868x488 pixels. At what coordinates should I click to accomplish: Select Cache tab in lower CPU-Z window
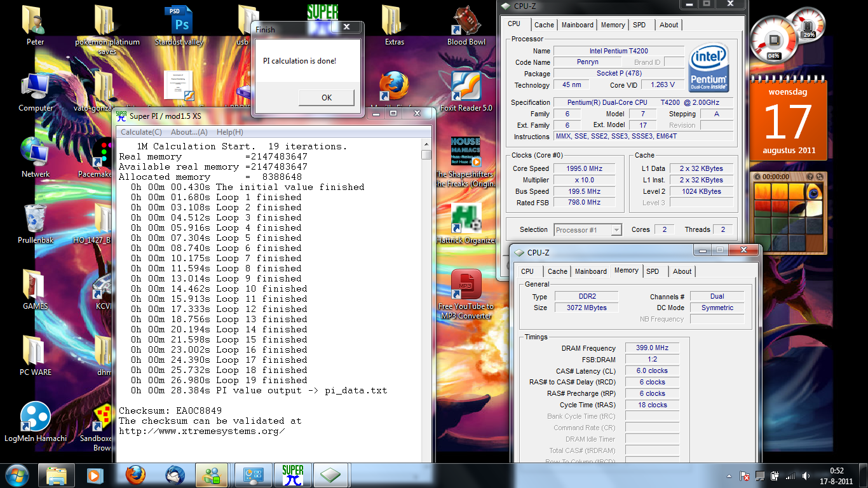click(x=557, y=271)
